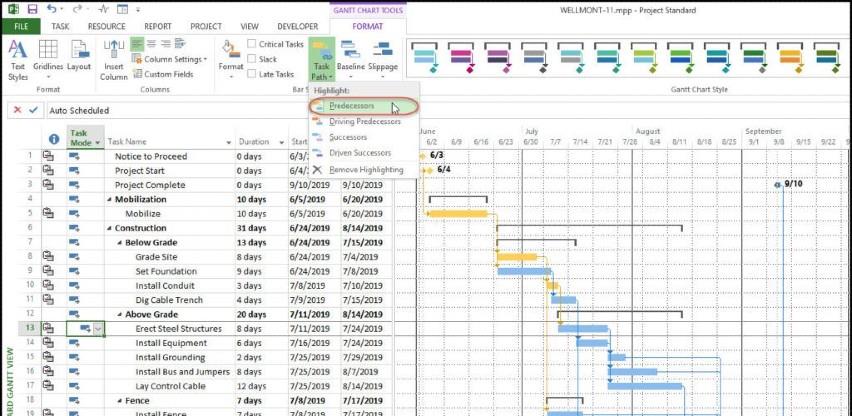Check the Late Tasks option
852x416 pixels.
pyautogui.click(x=253, y=74)
